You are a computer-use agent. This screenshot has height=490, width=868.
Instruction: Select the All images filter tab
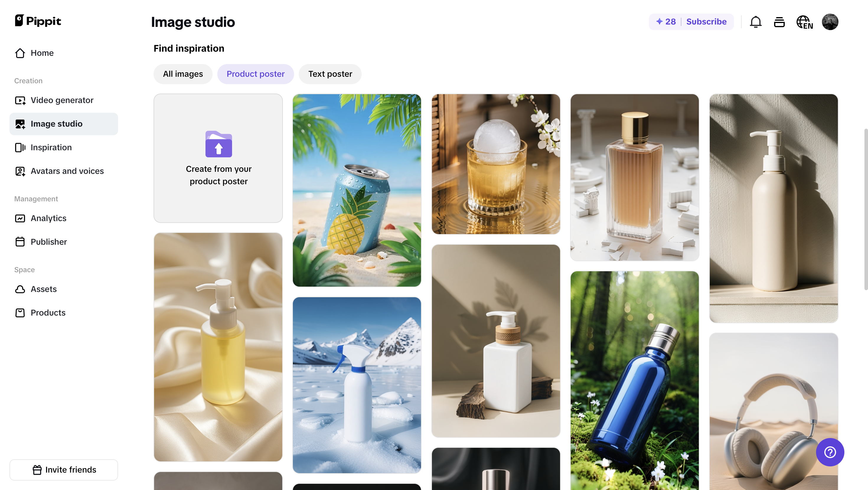click(x=183, y=74)
